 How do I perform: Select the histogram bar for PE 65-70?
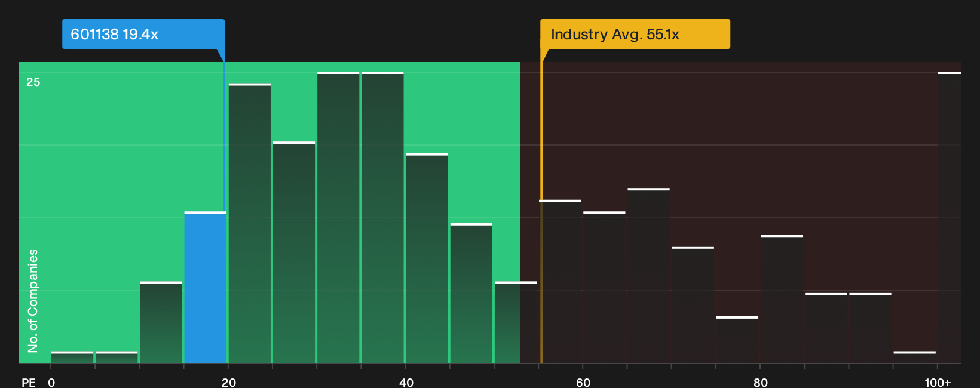coord(648,276)
